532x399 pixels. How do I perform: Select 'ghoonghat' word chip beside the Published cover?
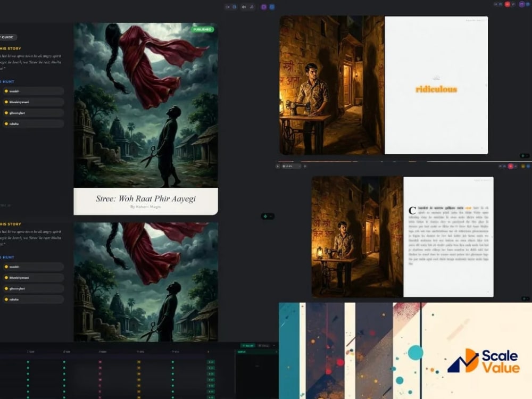33,113
